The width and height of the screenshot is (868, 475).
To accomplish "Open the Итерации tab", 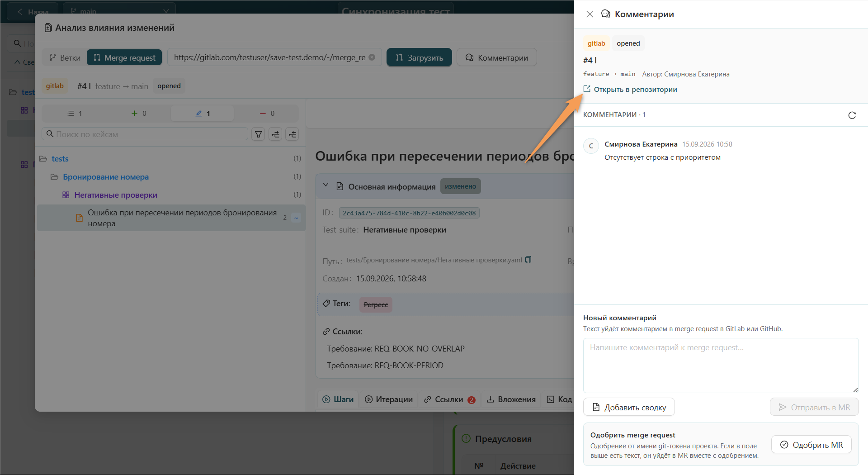I will [389, 399].
